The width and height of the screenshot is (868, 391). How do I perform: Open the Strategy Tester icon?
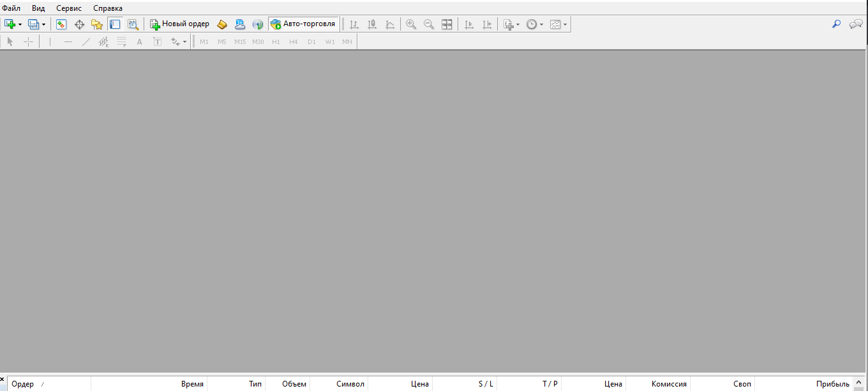(x=133, y=24)
